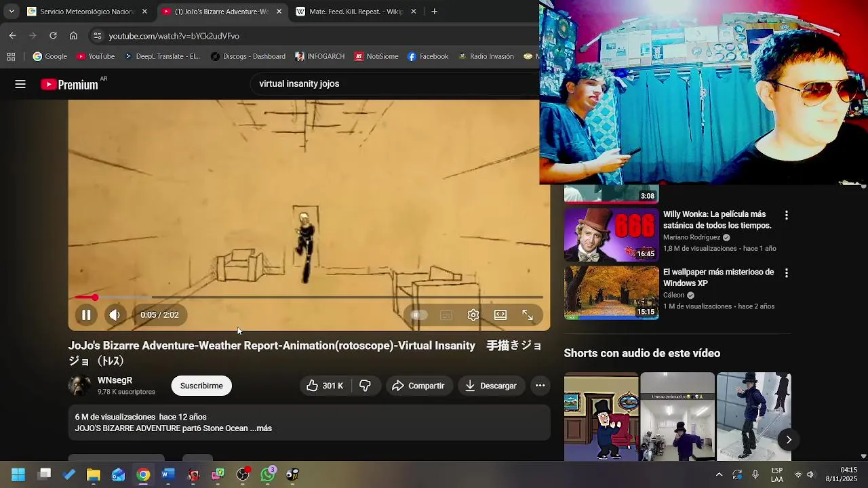Open the first Short with cartoon character
This screenshot has width=868, height=488.
(x=601, y=416)
